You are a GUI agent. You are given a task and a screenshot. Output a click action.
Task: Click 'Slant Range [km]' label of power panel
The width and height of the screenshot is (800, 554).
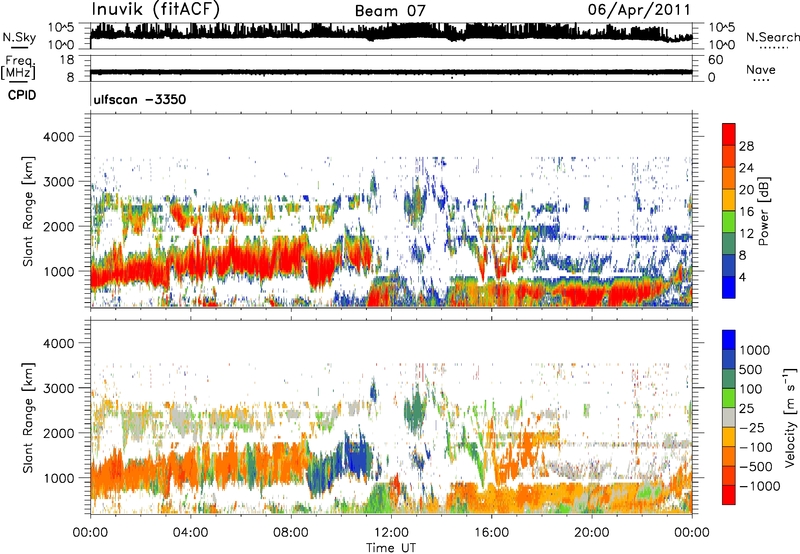click(29, 212)
